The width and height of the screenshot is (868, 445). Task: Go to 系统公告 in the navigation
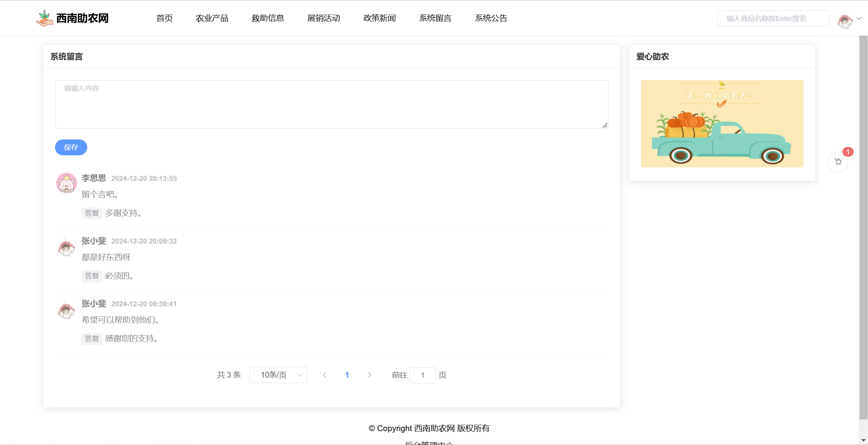pyautogui.click(x=491, y=18)
